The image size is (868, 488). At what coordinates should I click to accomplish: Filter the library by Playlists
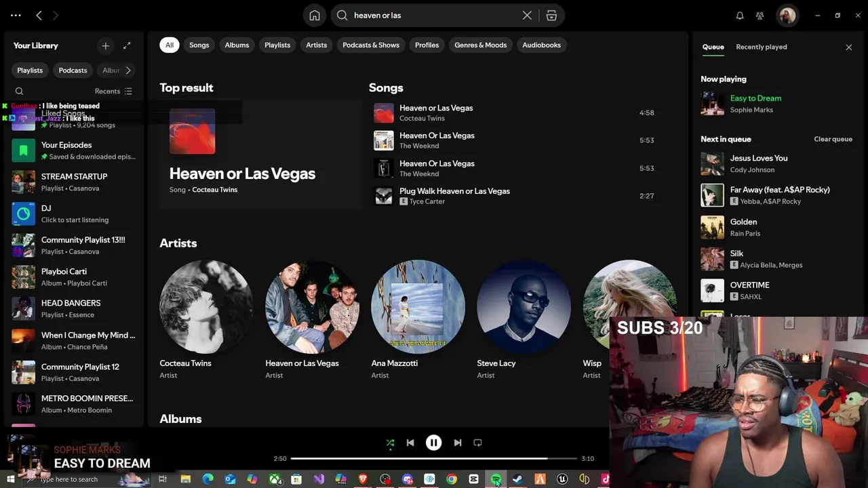tap(30, 70)
